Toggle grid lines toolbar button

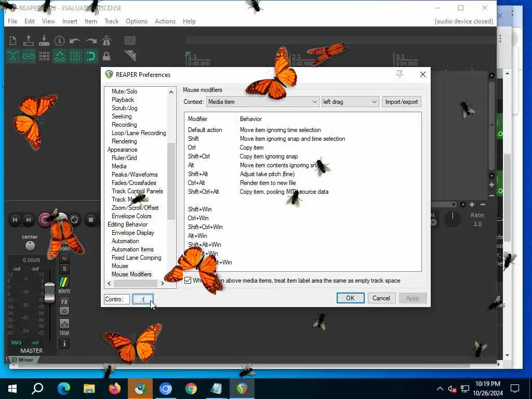75,56
